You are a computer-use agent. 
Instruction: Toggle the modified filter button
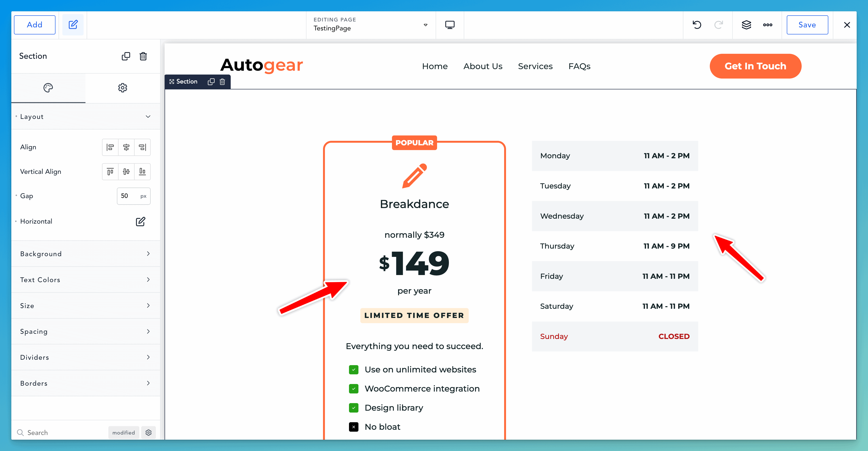(x=123, y=433)
